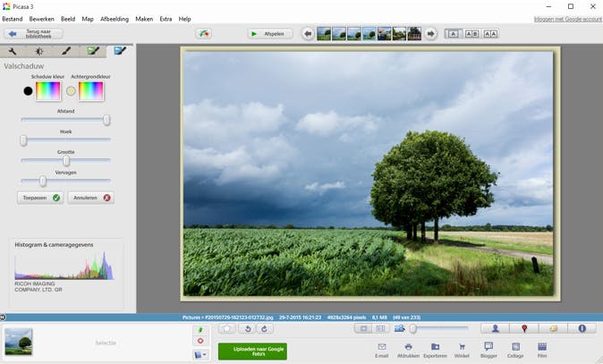Viewport: 603px width, 364px height.
Task: Export photo with the Exporteren icon
Action: click(436, 351)
